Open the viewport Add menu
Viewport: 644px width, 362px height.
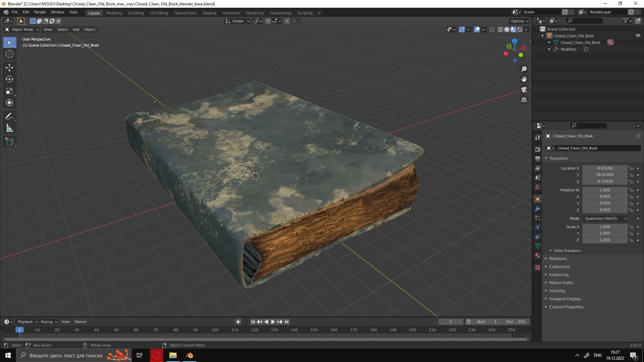[76, 29]
